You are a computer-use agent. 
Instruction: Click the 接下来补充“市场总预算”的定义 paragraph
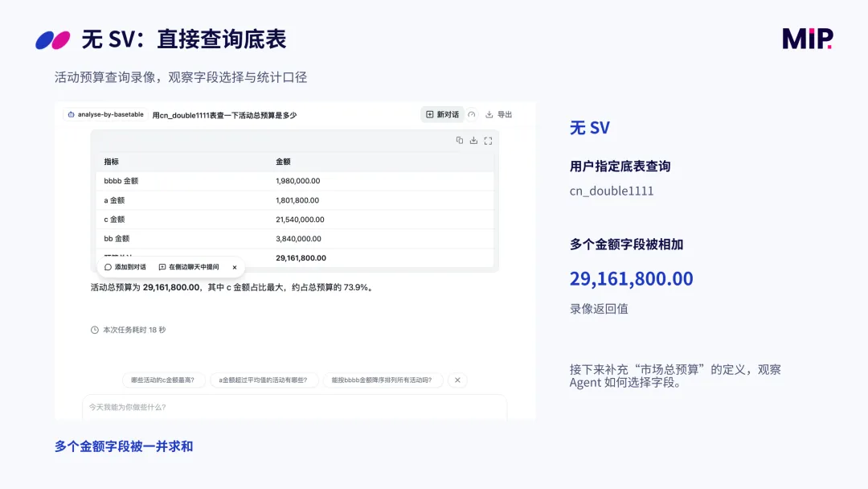pyautogui.click(x=675, y=376)
